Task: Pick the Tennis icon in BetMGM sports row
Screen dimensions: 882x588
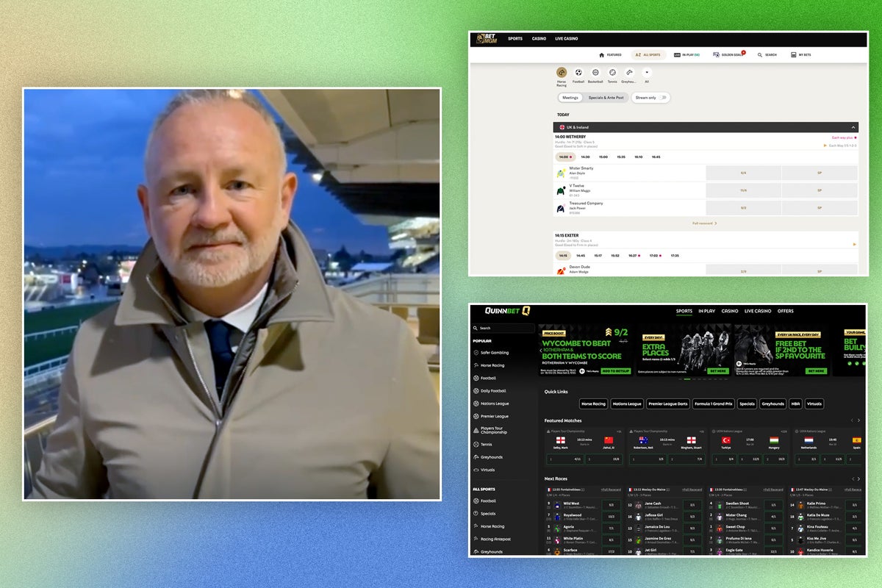Action: 612,73
